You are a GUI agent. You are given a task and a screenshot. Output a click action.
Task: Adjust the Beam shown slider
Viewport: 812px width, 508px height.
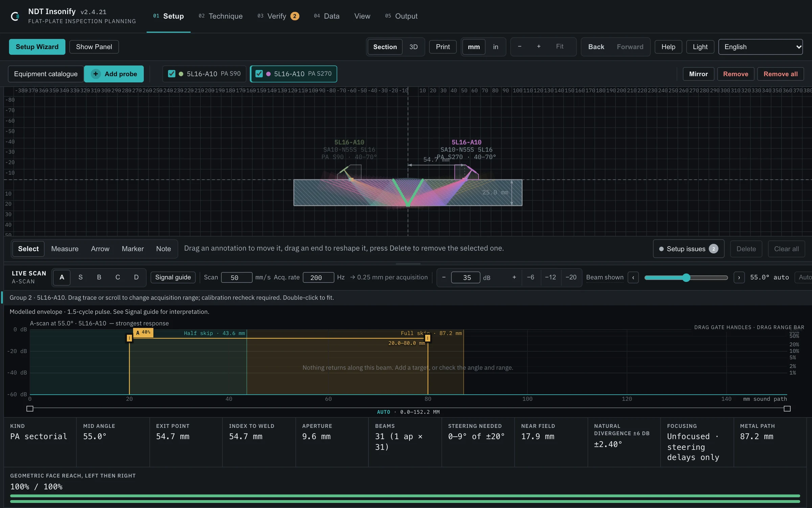tap(686, 278)
